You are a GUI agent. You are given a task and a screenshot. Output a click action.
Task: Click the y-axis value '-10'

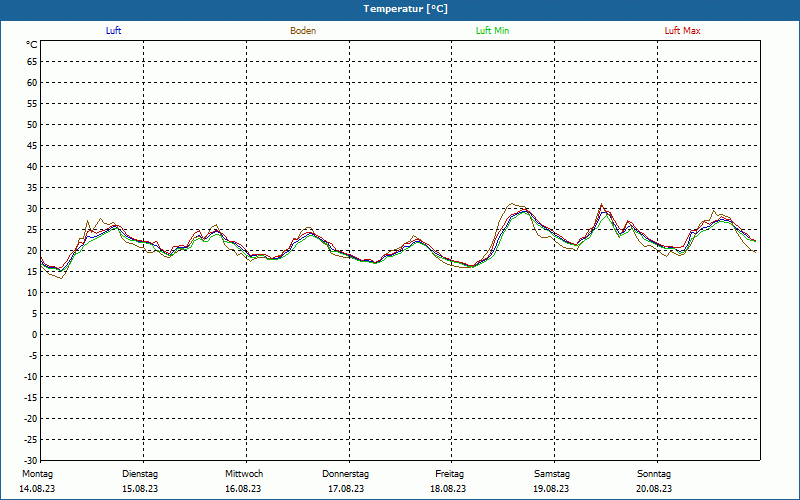pos(31,377)
